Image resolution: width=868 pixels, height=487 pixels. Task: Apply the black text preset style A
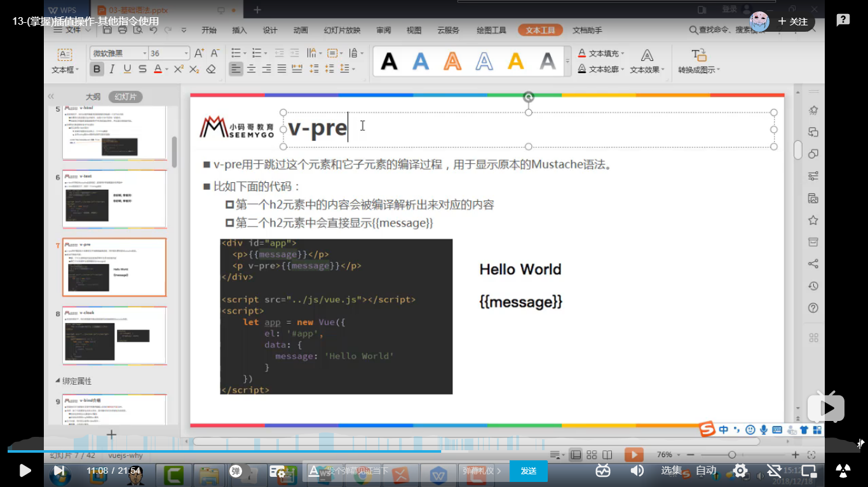(389, 61)
